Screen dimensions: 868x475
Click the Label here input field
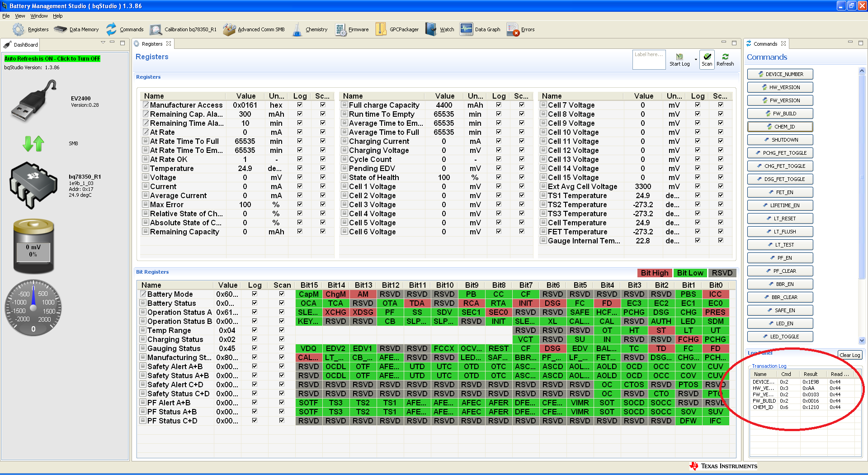(x=649, y=60)
